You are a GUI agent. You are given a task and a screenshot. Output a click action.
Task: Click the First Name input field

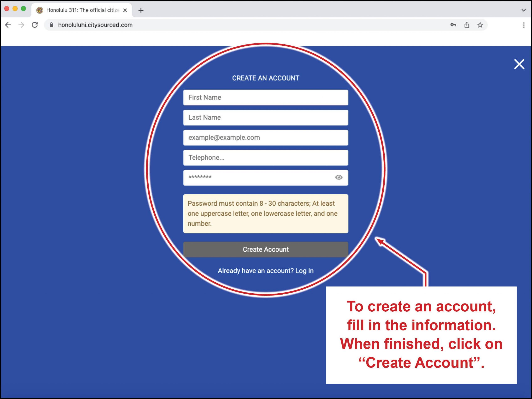(266, 98)
